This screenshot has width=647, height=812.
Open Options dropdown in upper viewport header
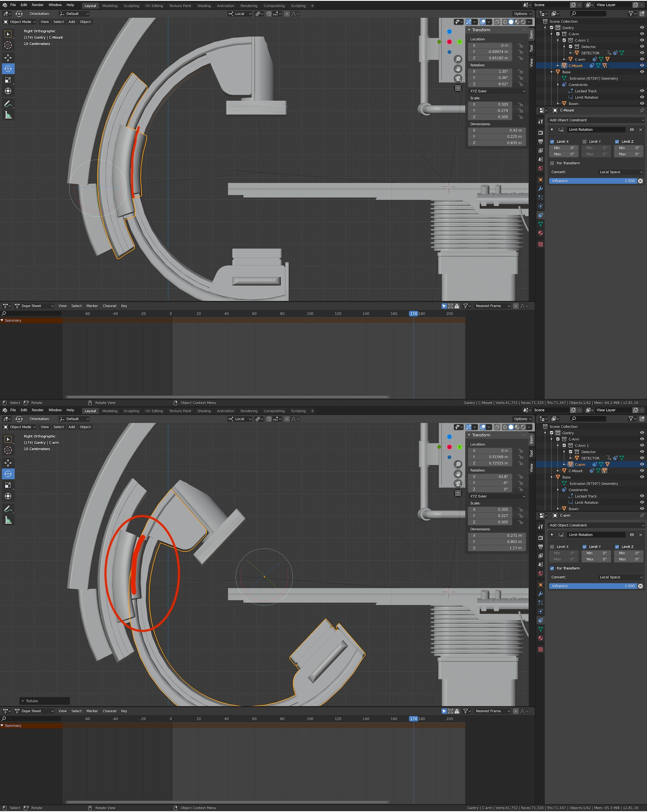pyautogui.click(x=523, y=14)
